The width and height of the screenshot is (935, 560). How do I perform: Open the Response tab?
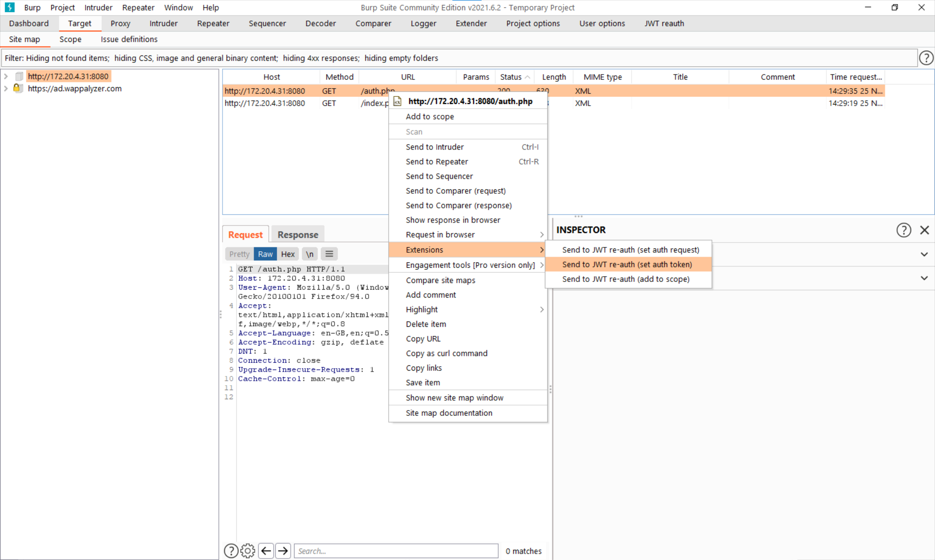[x=298, y=235]
